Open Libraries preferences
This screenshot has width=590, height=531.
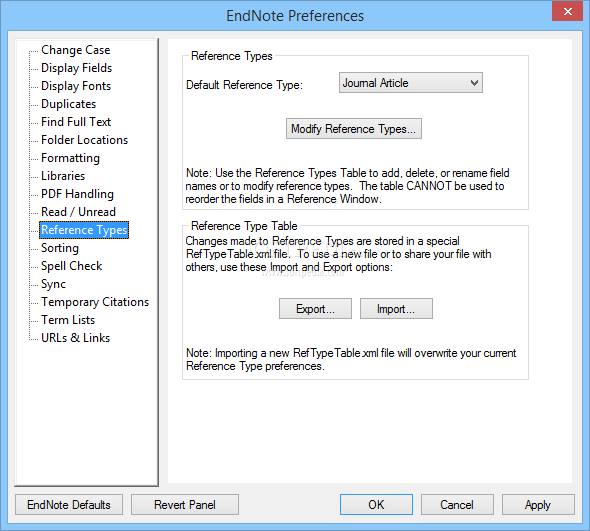[63, 176]
